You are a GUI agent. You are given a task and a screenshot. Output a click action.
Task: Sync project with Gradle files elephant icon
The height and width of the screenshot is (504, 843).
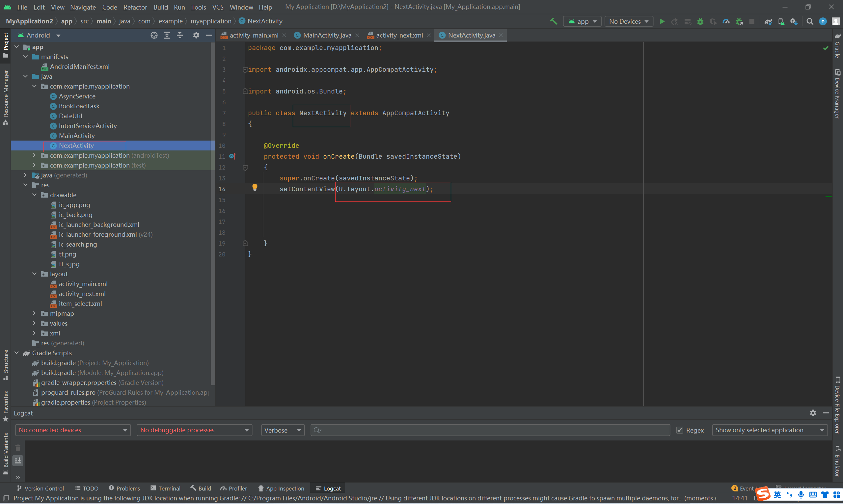pyautogui.click(x=768, y=21)
